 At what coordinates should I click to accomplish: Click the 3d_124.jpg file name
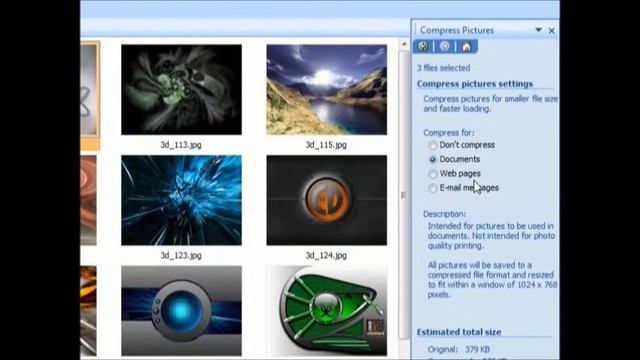pos(326,256)
